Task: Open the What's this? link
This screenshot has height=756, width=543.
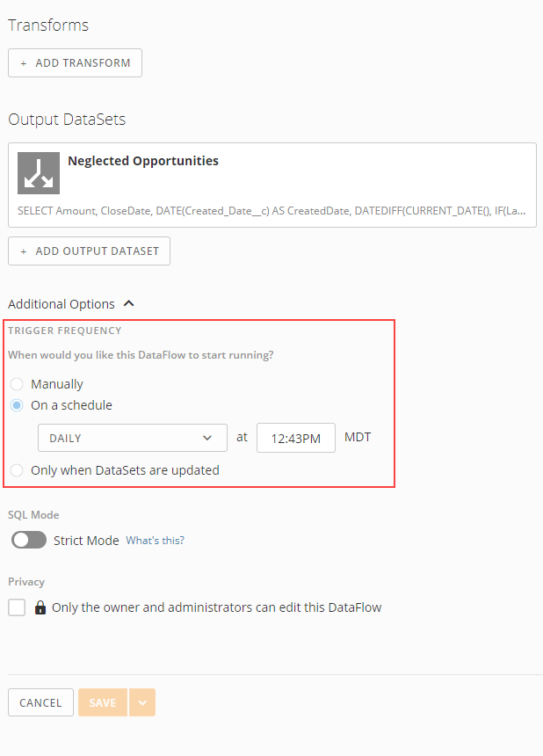Action: (x=156, y=541)
